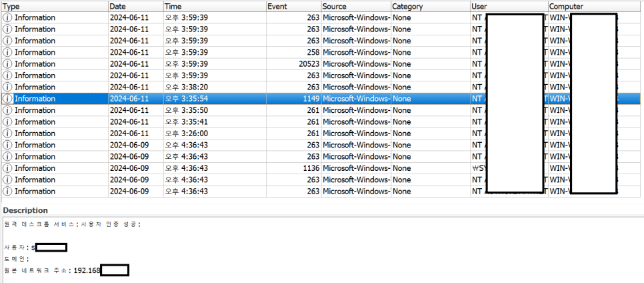Click the line '원격 데스크톱 서비스: 사용자 인증 성공:'
Screen dimensions: 644x283
point(72,224)
